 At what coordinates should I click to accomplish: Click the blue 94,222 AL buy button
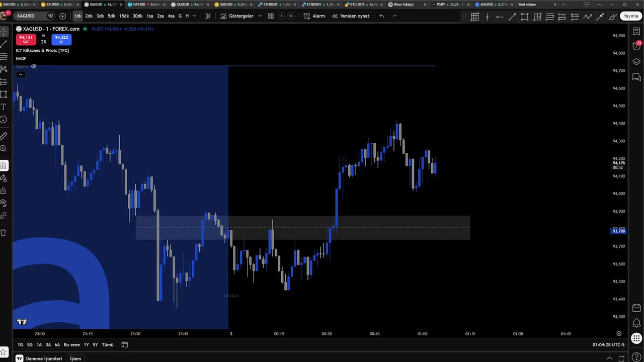coord(61,39)
